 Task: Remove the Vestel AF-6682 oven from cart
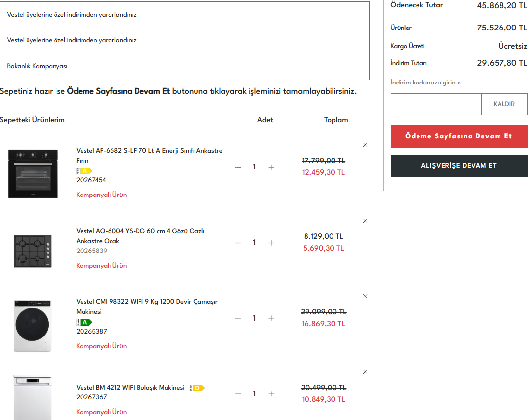pyautogui.click(x=365, y=145)
